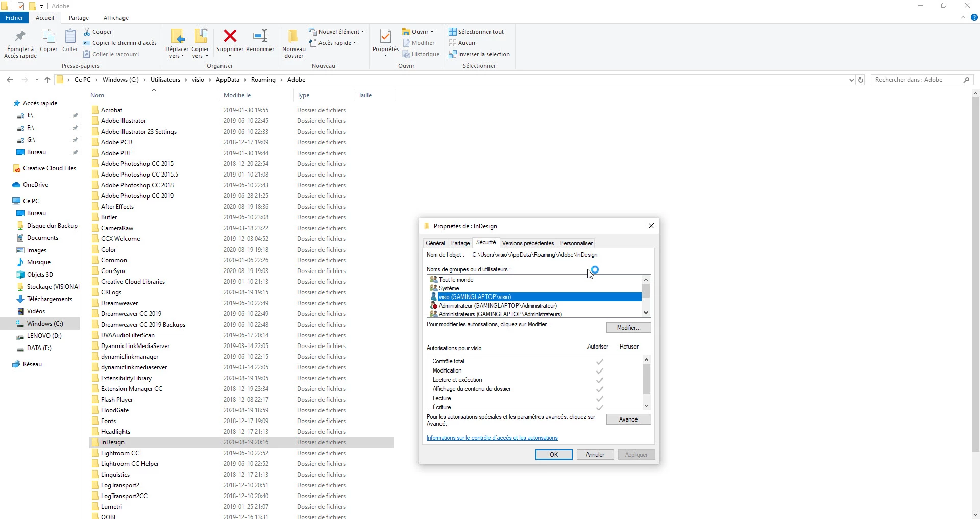
Task: Go up one folder level arrow
Action: 47,80
